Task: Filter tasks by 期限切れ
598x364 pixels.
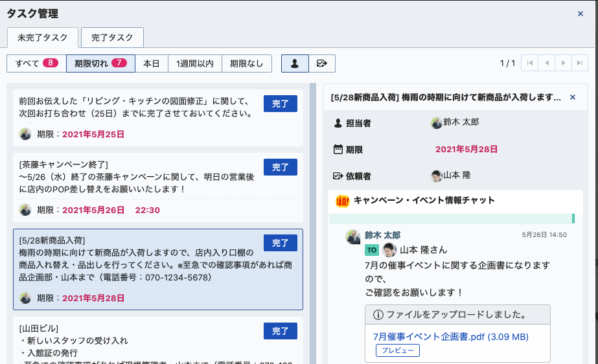Action: point(100,63)
